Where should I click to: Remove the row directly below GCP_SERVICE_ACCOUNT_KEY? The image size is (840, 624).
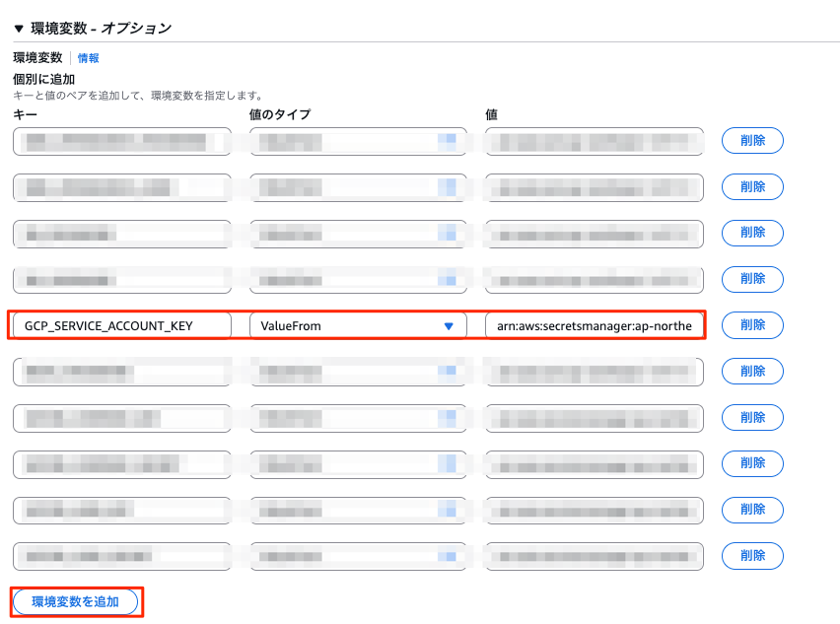[x=752, y=371]
